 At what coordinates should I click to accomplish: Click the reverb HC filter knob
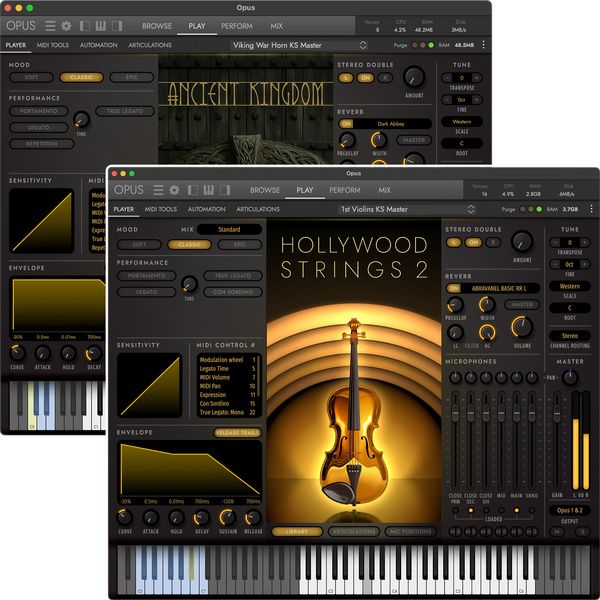487,333
